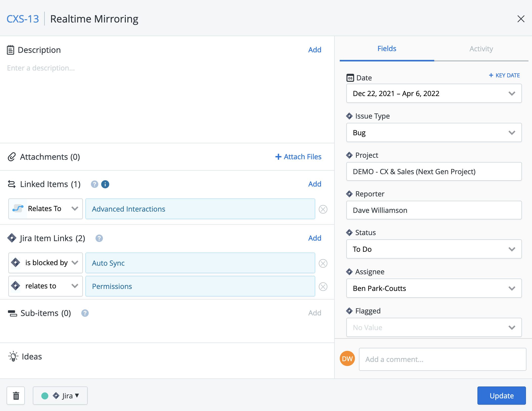Switch to the Activity tab

click(481, 49)
